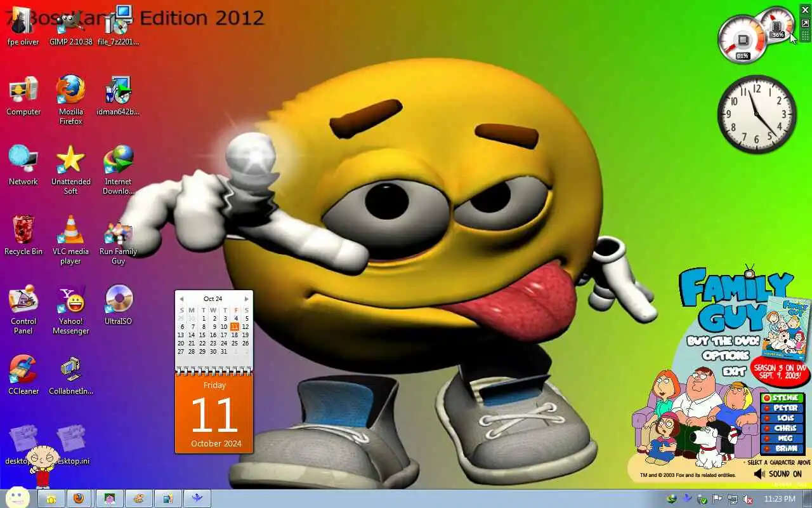Select day 31 in calendar grid
Image resolution: width=812 pixels, height=508 pixels.
[x=224, y=352]
